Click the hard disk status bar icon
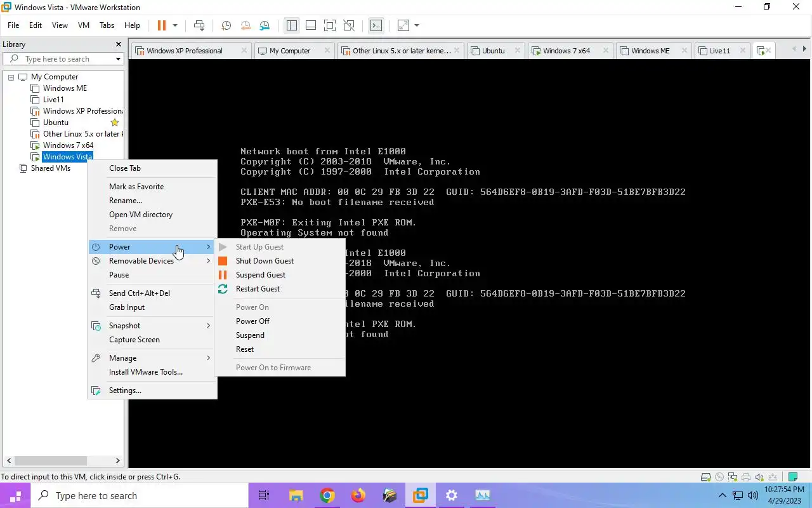 (705, 478)
